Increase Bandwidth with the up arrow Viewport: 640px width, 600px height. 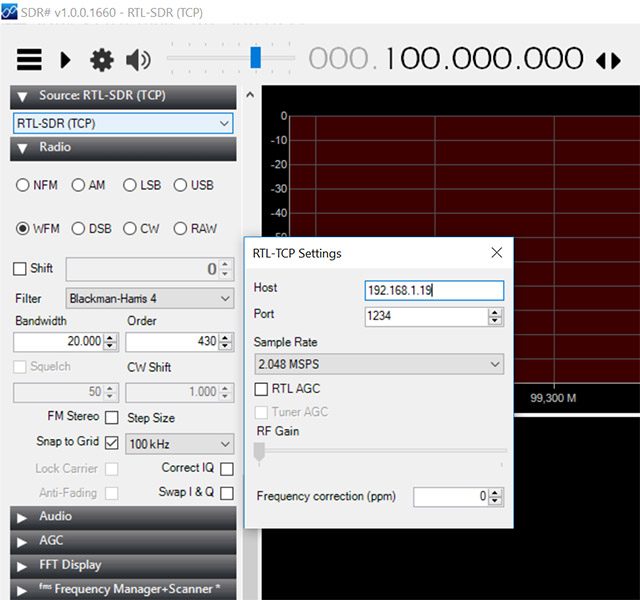[110, 337]
